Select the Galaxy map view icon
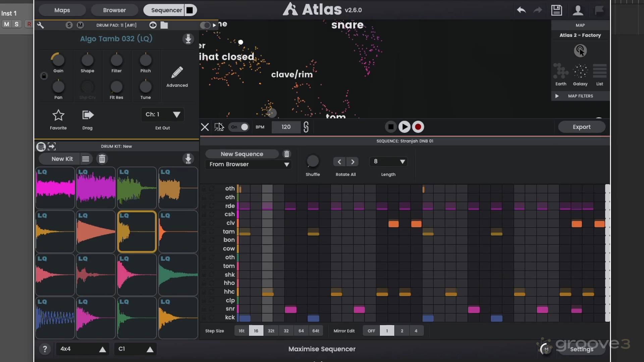The height and width of the screenshot is (362, 644). tap(580, 71)
